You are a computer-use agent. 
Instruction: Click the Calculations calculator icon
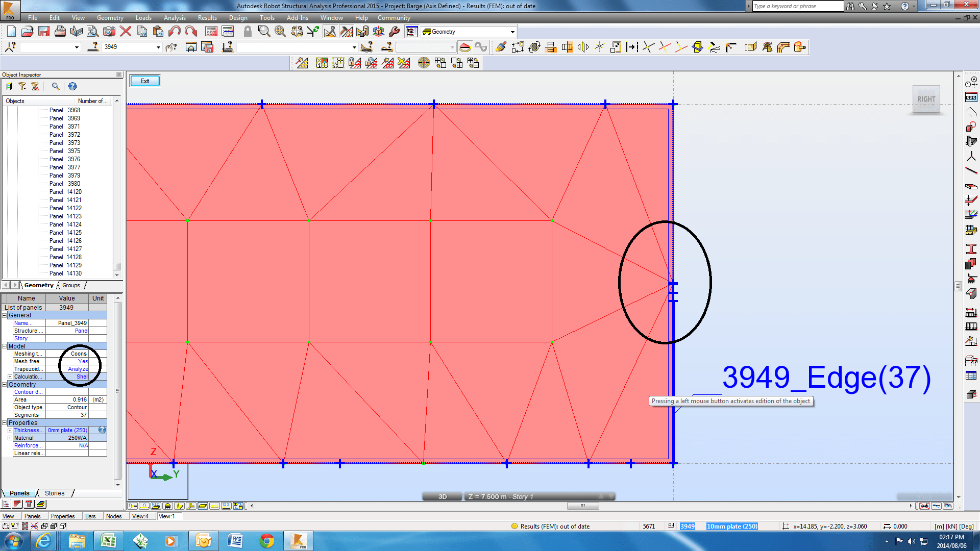click(211, 32)
